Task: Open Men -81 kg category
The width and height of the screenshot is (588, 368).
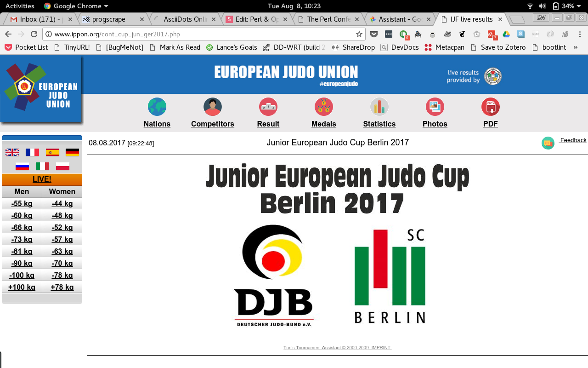Action: click(x=22, y=252)
